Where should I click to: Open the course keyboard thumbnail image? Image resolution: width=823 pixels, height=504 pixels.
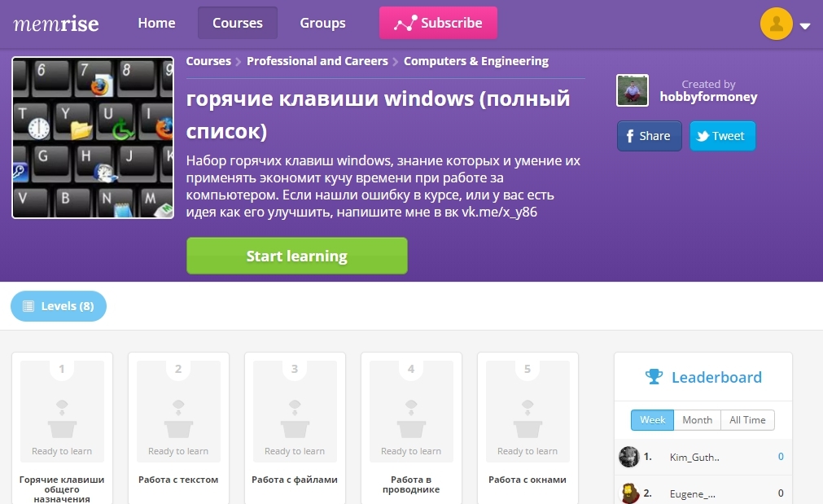pos(93,138)
